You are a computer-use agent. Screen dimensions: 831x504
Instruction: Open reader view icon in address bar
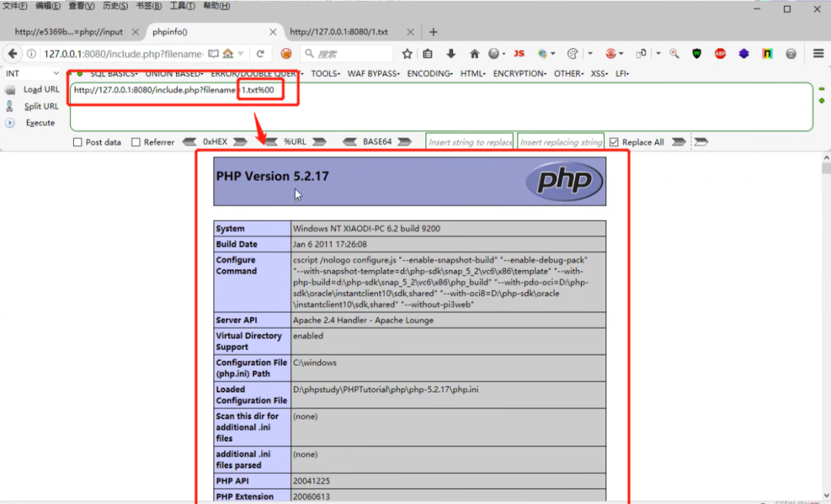coord(213,54)
